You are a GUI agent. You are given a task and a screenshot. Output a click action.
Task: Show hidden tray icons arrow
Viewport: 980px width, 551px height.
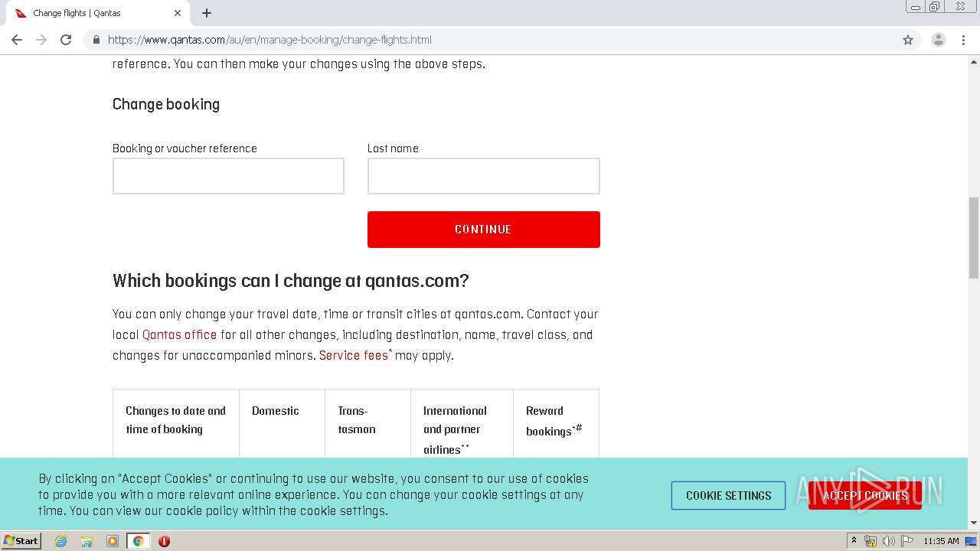pyautogui.click(x=854, y=540)
